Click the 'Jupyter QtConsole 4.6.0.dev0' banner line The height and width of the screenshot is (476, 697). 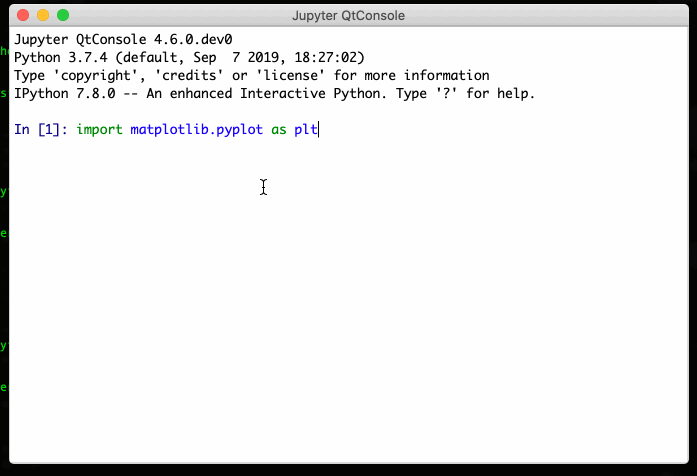point(123,40)
